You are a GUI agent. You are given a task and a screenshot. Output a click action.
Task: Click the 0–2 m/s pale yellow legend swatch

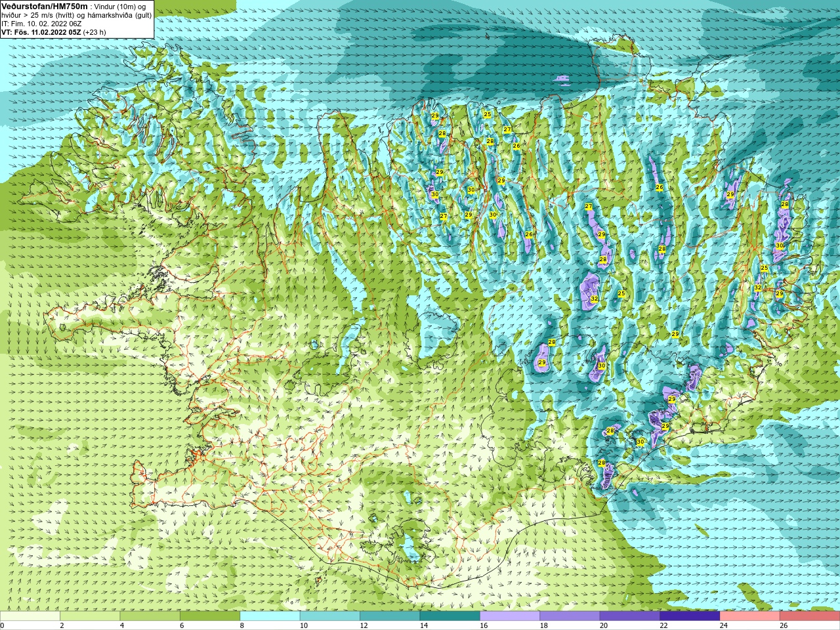pyautogui.click(x=30, y=616)
